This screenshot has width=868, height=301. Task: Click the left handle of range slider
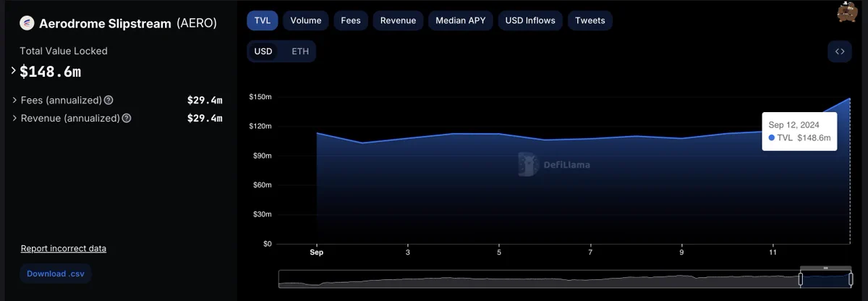coord(801,279)
